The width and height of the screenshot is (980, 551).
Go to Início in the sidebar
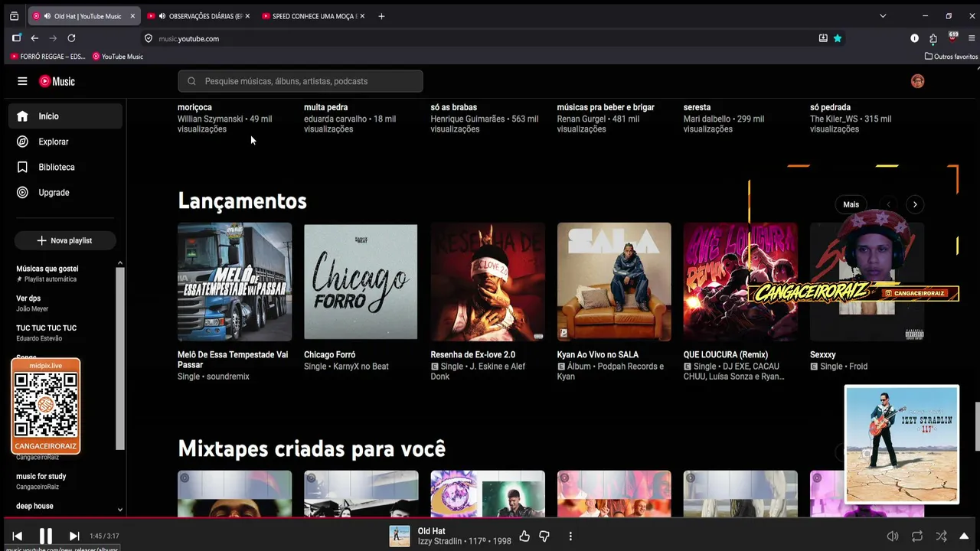[x=65, y=116]
